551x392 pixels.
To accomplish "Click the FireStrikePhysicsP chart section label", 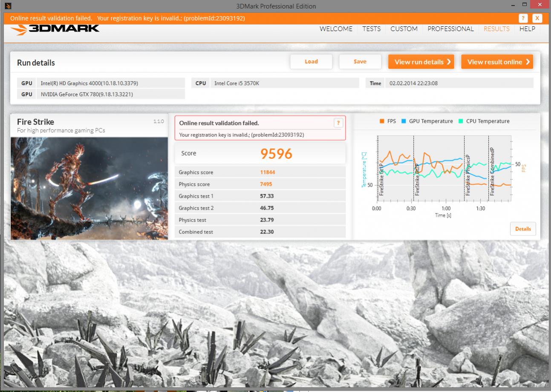I will [468, 176].
